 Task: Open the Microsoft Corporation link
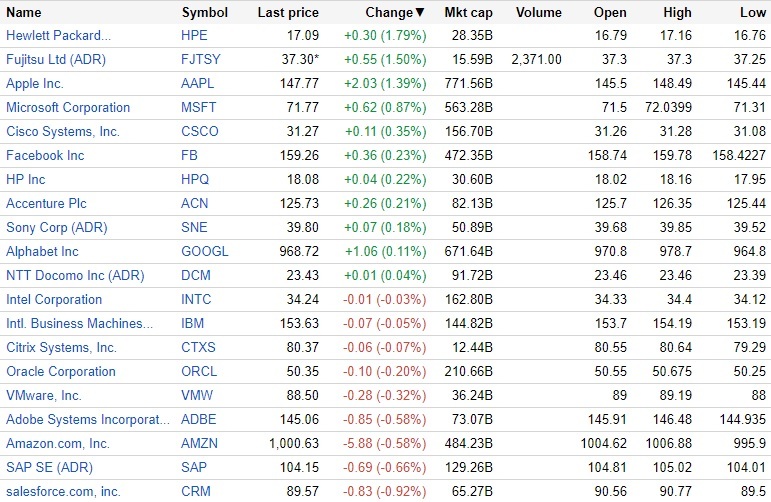(x=68, y=108)
